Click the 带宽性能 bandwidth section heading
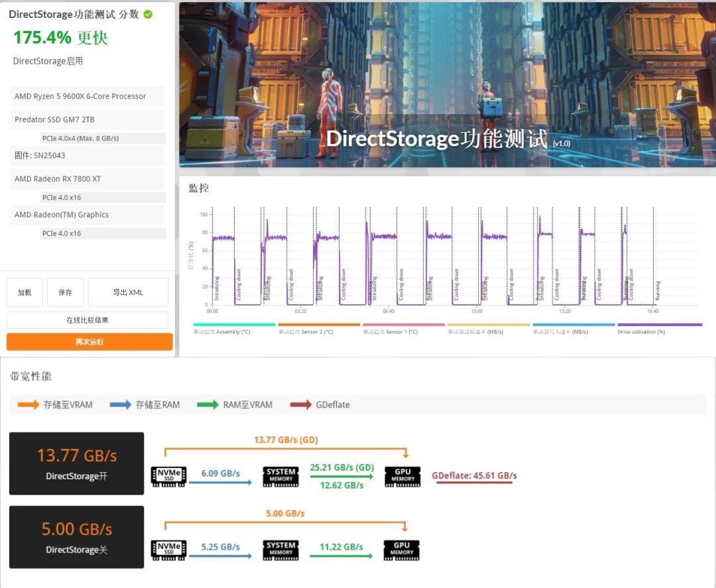This screenshot has height=588, width=716. pos(30,376)
